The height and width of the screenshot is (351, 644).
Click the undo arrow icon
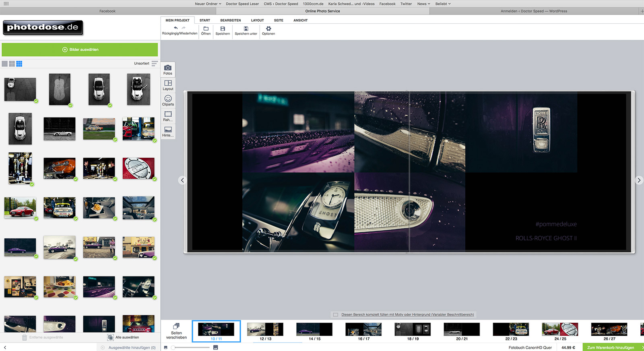pyautogui.click(x=175, y=28)
